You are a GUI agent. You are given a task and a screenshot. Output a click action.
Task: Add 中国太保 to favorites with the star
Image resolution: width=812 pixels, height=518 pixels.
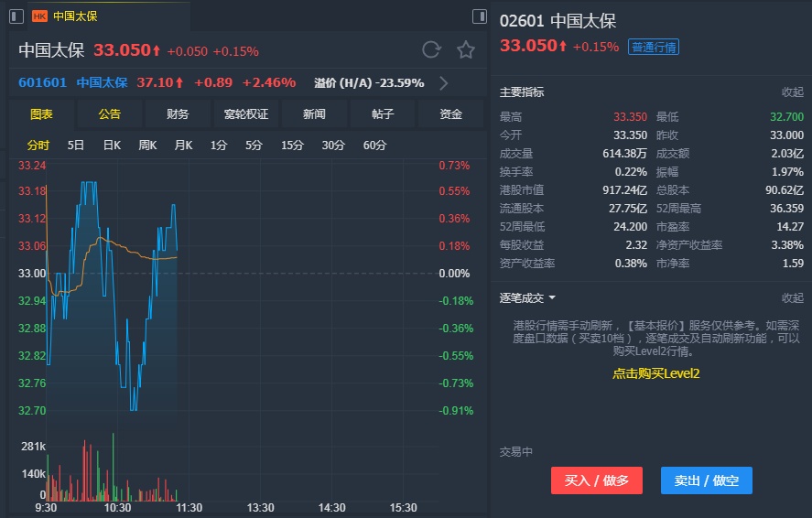(x=466, y=50)
